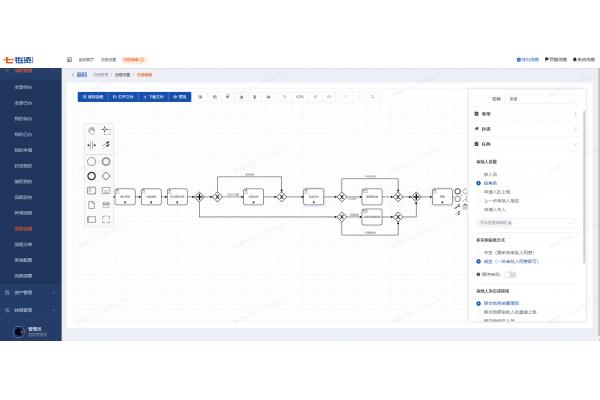Activate the create/remove space tool
The height and width of the screenshot is (400, 600).
tap(92, 145)
